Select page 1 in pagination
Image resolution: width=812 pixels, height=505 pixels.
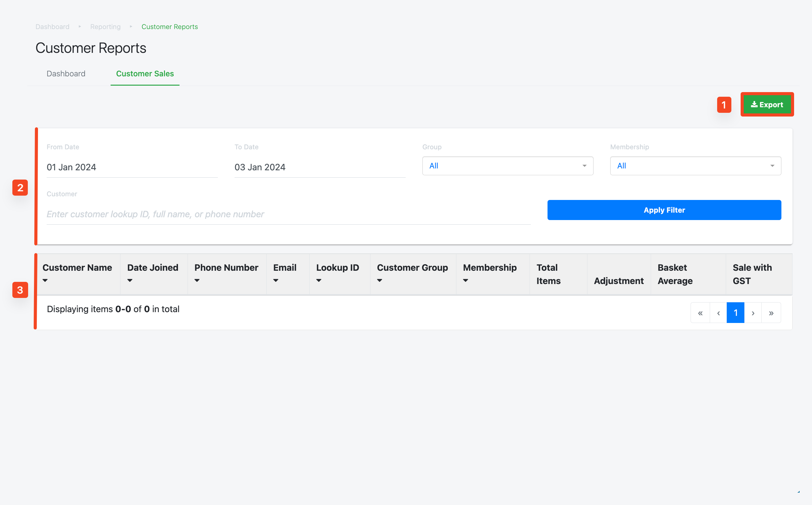[x=736, y=313]
